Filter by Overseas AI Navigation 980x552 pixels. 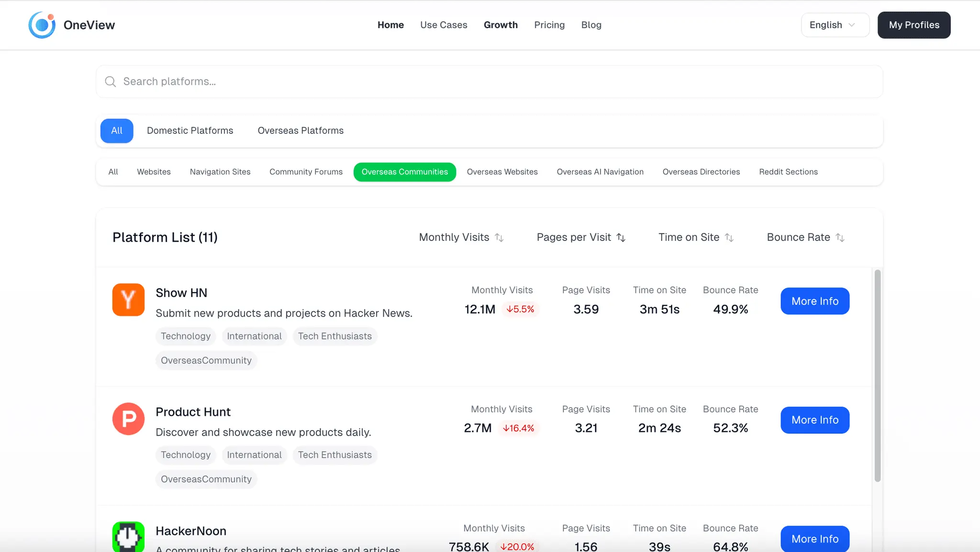click(600, 172)
